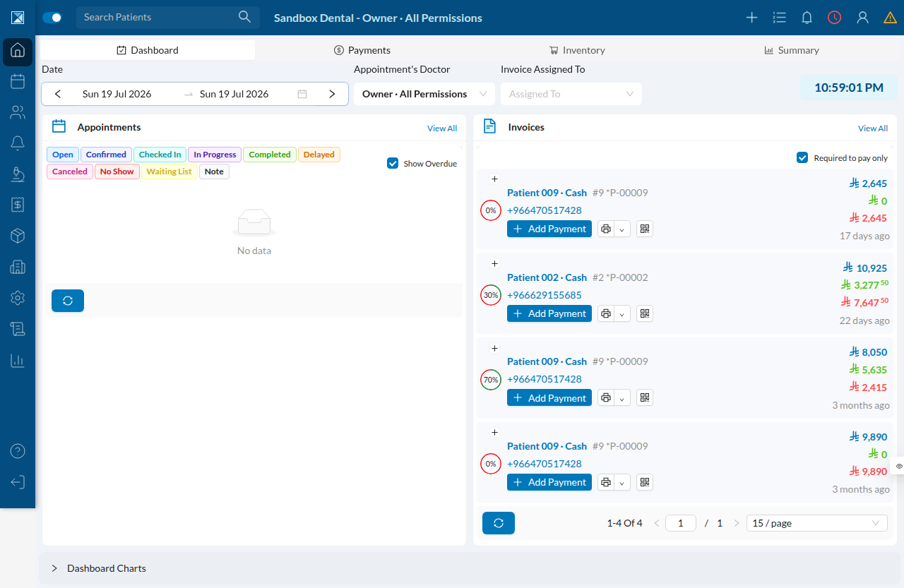Open print options arrow on the 9,890 invoice

point(622,482)
